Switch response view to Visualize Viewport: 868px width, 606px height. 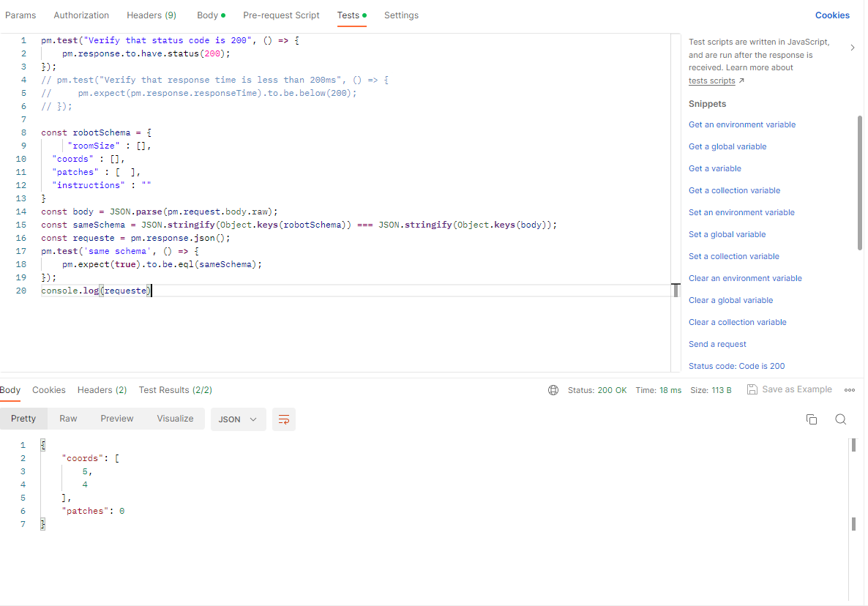[175, 419]
